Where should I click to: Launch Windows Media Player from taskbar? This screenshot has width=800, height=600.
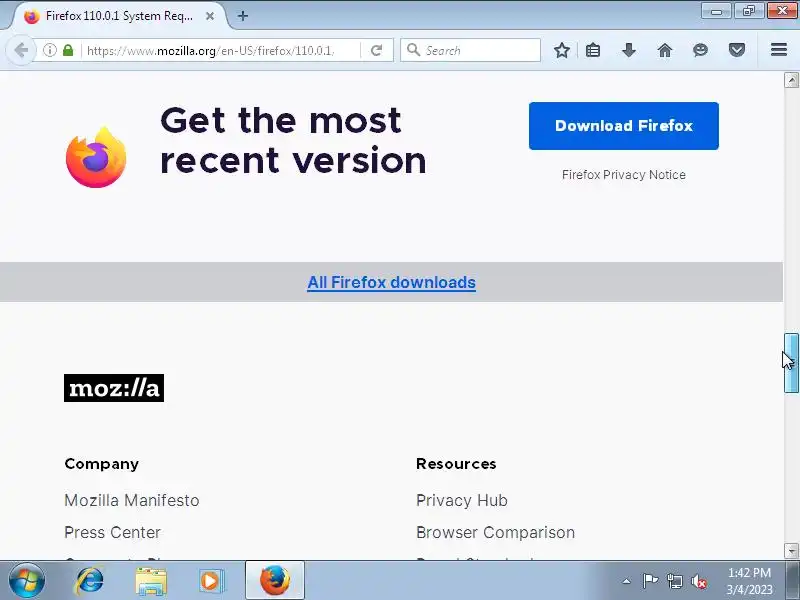coord(211,581)
